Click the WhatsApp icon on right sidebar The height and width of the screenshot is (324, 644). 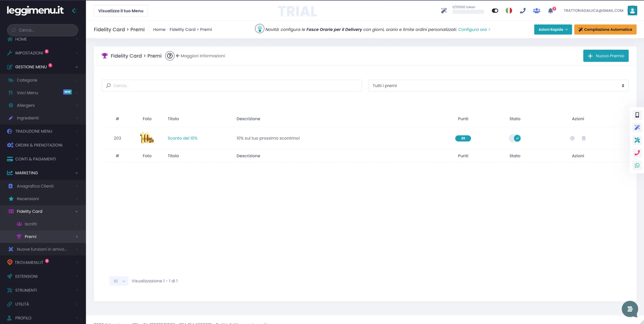pyautogui.click(x=637, y=166)
